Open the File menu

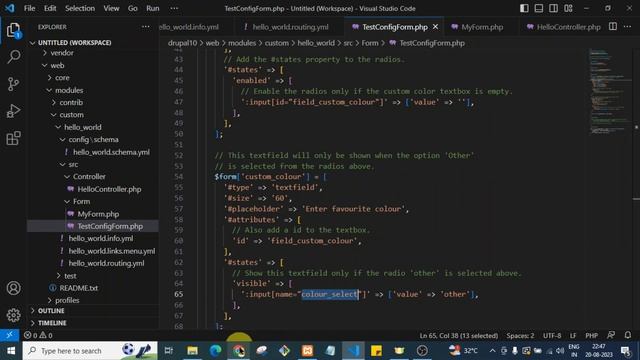pos(29,8)
